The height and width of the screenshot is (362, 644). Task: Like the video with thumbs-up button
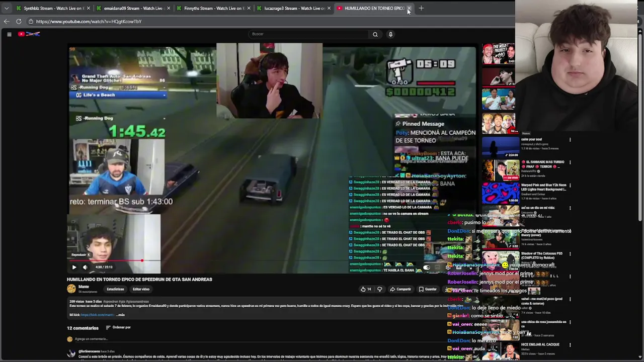[365, 289]
